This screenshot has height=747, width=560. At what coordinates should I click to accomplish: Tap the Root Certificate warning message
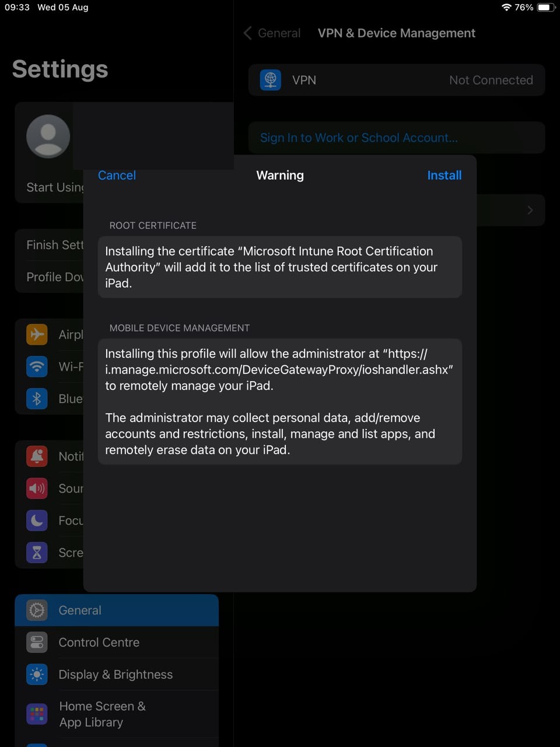280,267
